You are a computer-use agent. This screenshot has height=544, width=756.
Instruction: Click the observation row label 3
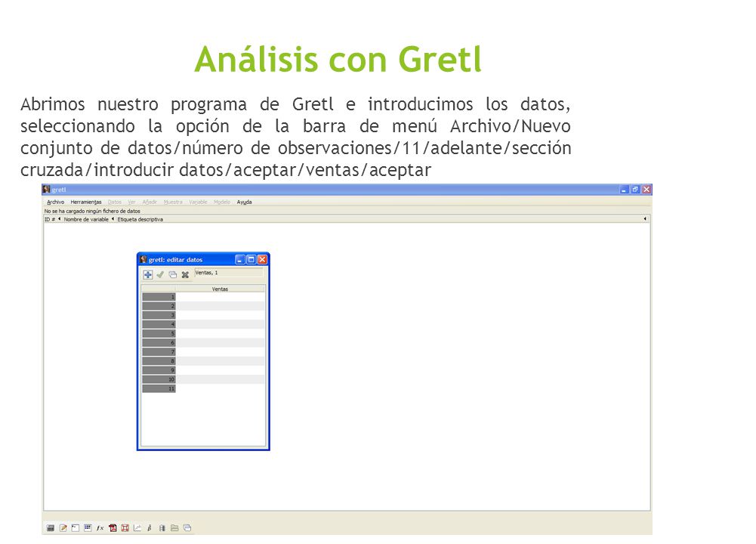click(159, 315)
